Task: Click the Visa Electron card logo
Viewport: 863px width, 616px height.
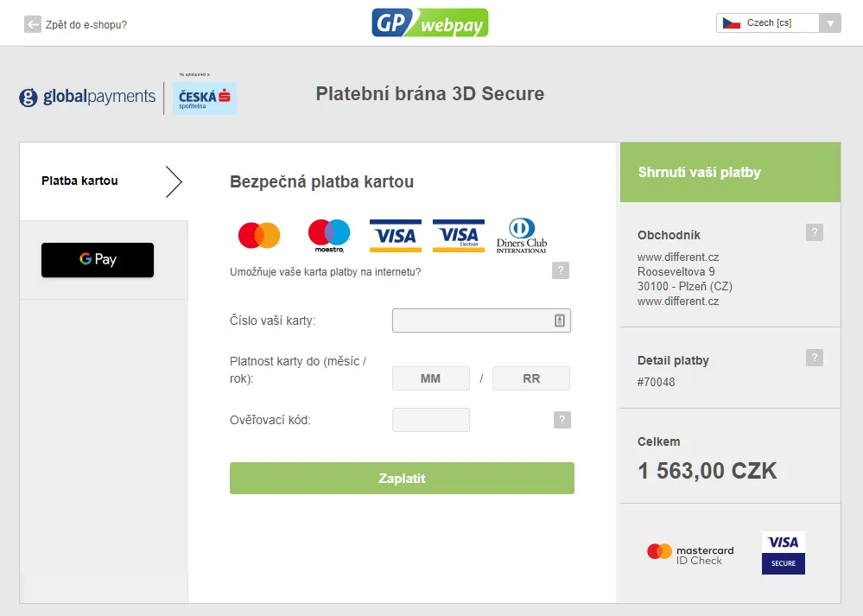Action: click(459, 235)
